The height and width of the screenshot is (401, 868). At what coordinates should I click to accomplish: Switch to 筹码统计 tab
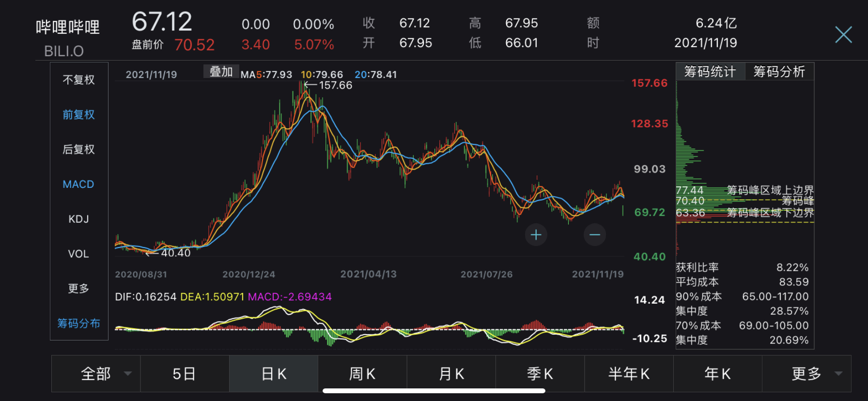(710, 72)
